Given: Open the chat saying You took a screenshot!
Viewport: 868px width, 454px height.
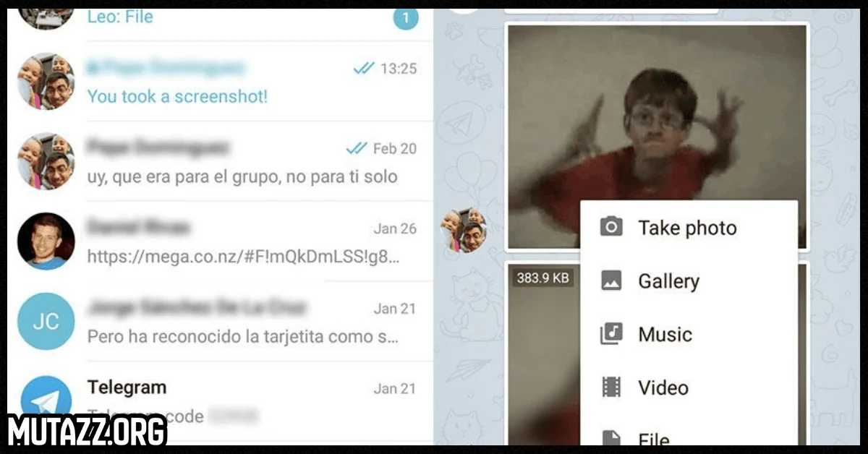Looking at the screenshot, I should [177, 96].
